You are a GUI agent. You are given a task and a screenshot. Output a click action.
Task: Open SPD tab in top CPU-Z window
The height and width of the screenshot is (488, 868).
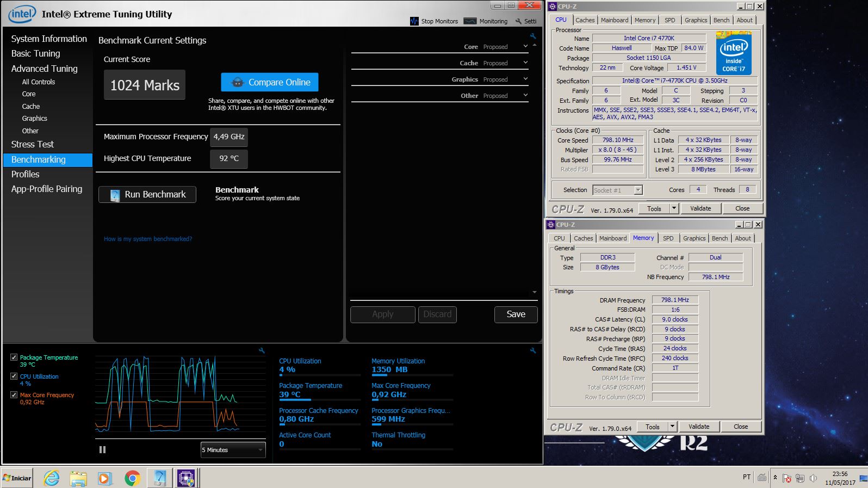click(670, 20)
